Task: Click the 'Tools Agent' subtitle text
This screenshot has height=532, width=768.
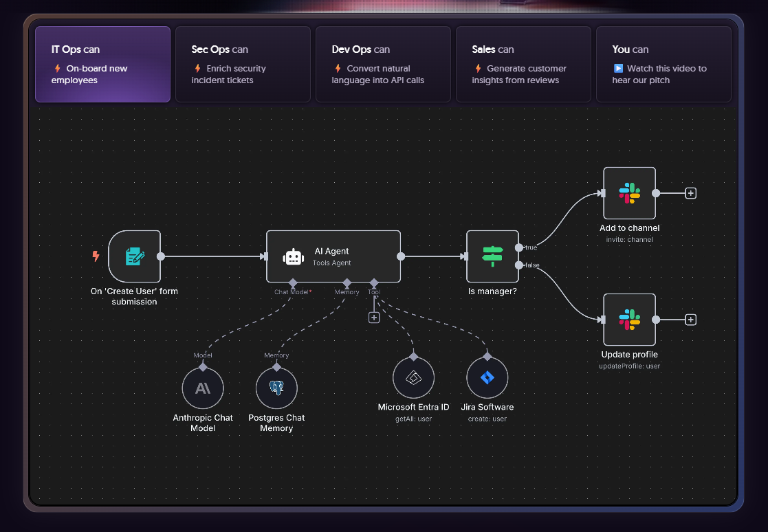Action: tap(331, 263)
